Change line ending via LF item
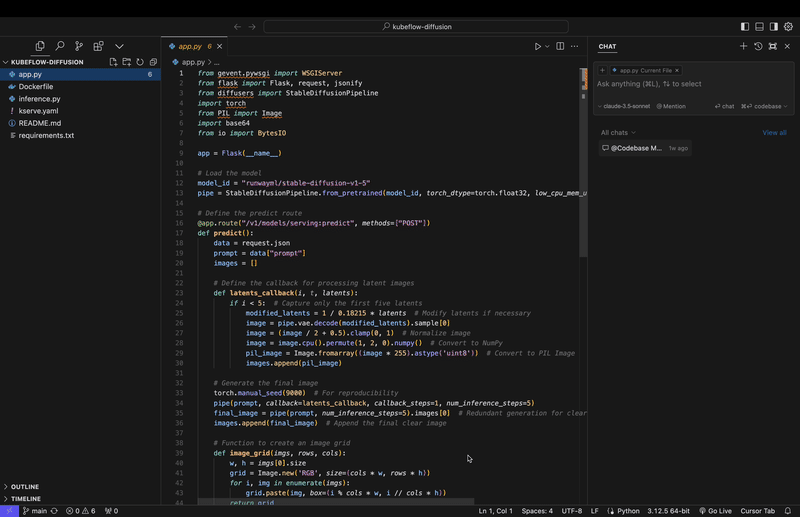Screen dimensions: 800x517 [594, 511]
